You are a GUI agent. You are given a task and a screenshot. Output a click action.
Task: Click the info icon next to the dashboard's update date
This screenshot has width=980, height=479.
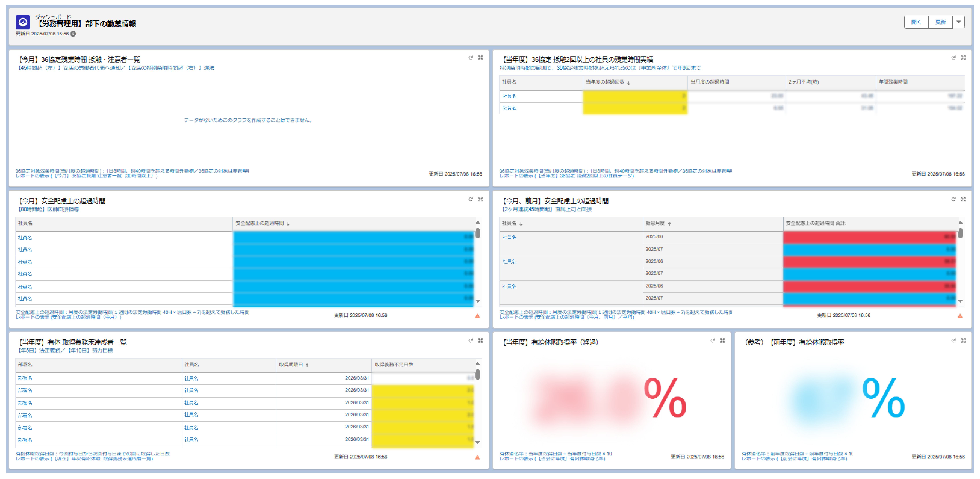click(73, 34)
